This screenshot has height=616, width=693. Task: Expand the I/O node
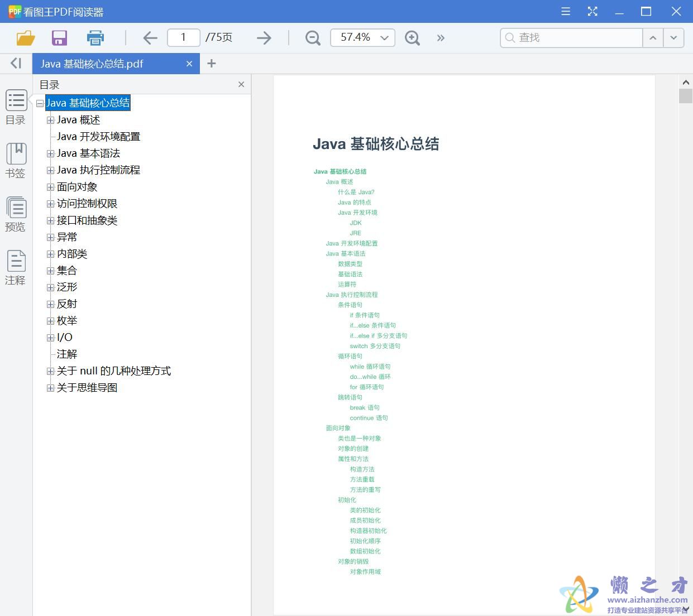(50, 338)
